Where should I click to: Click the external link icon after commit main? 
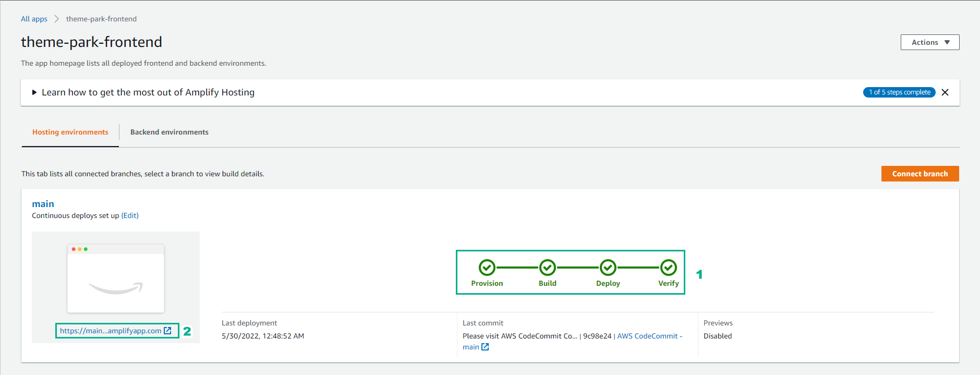[485, 347]
